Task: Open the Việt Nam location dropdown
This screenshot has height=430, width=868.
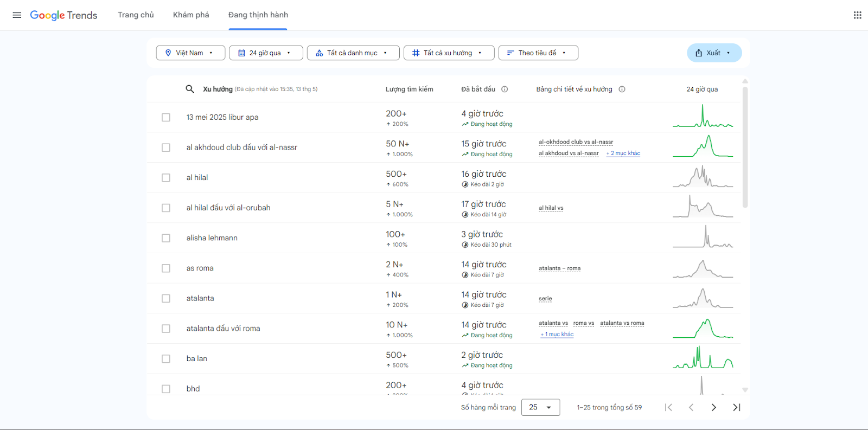Action: tap(190, 53)
